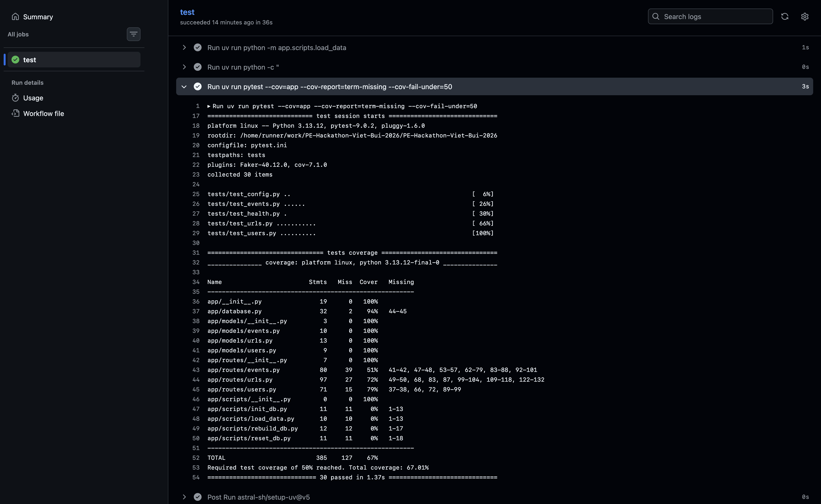Expand the disclosure triangle on log line 1
This screenshot has width=821, height=504.
(209, 106)
